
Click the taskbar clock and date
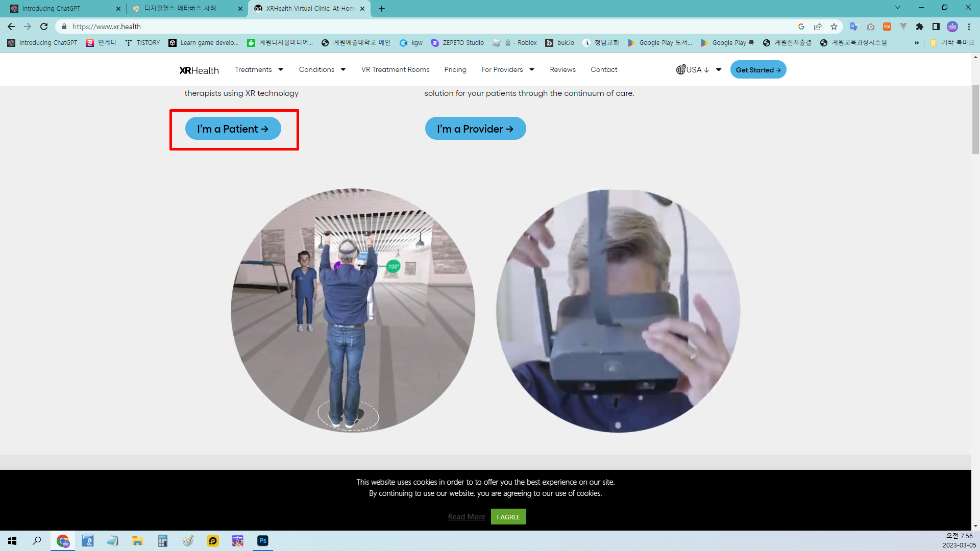[x=959, y=541]
